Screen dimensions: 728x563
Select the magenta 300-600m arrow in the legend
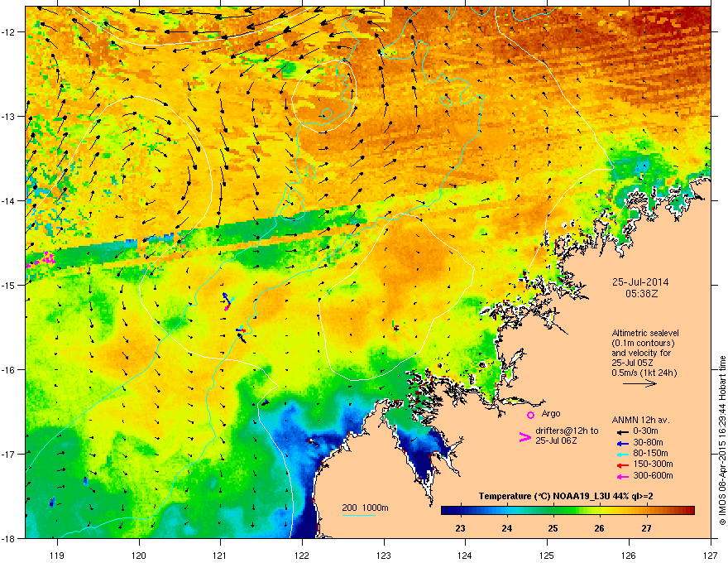(622, 477)
